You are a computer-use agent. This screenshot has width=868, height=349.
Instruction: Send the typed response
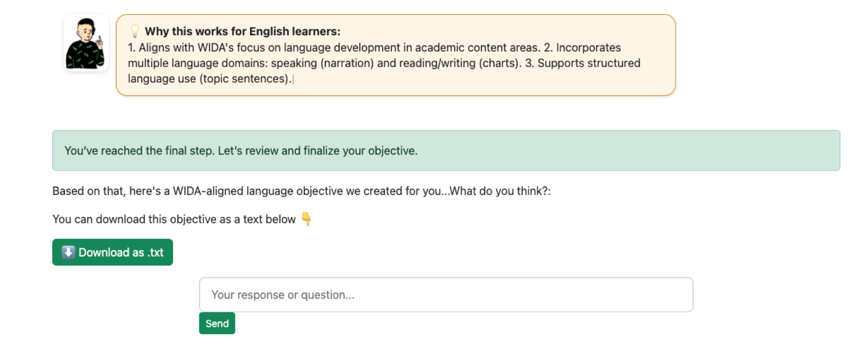pyautogui.click(x=217, y=323)
